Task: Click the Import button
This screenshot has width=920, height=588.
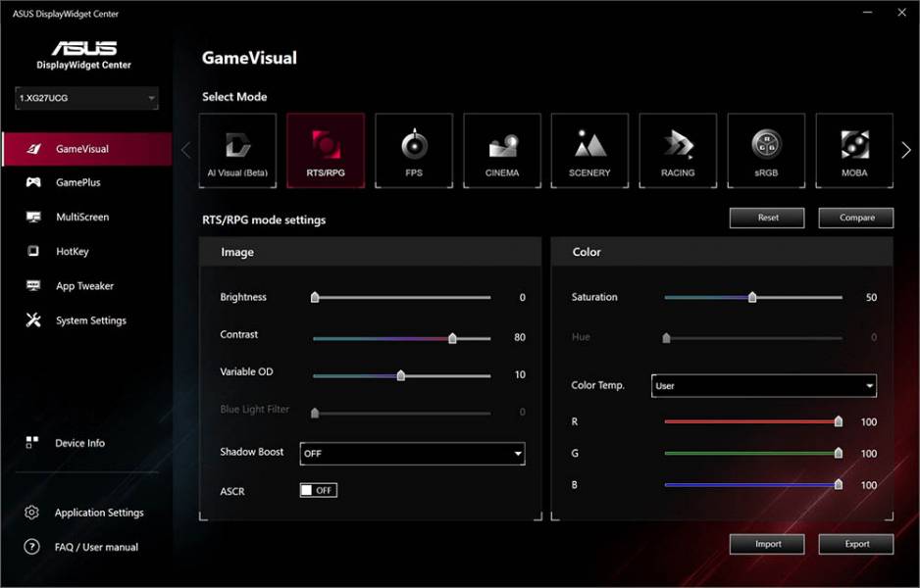Action: pyautogui.click(x=767, y=544)
